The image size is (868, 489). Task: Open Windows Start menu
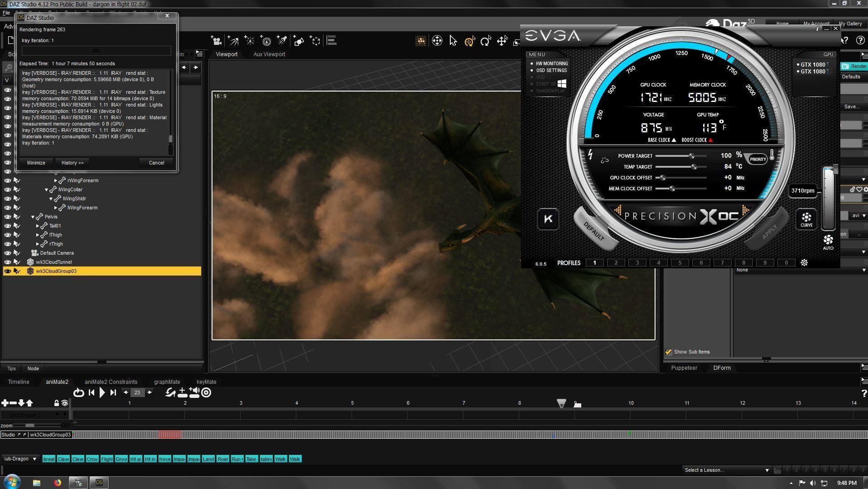[12, 482]
